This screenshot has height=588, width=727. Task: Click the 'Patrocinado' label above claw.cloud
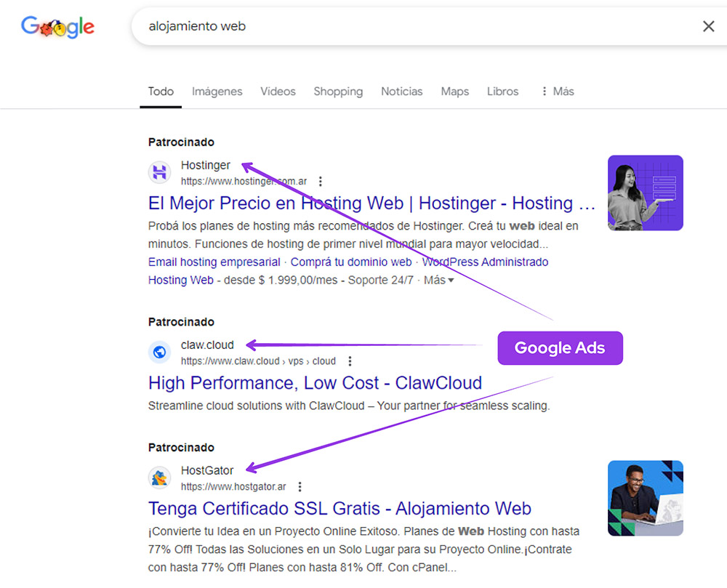tap(181, 321)
